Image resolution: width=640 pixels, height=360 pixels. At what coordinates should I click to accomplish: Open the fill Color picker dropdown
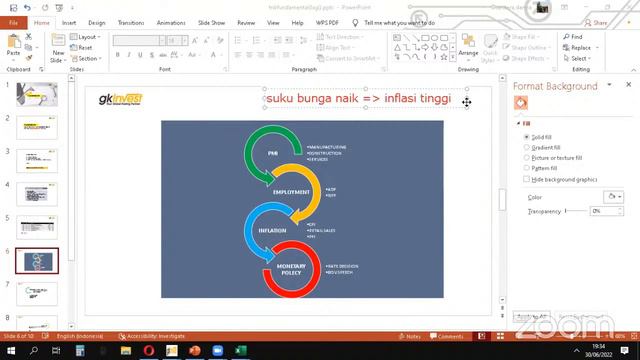point(613,197)
